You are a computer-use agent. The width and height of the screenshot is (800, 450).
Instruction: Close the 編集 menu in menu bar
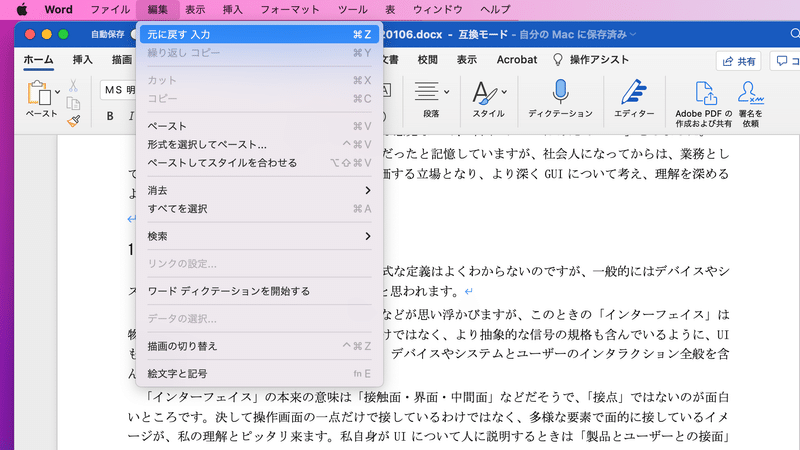pos(158,9)
